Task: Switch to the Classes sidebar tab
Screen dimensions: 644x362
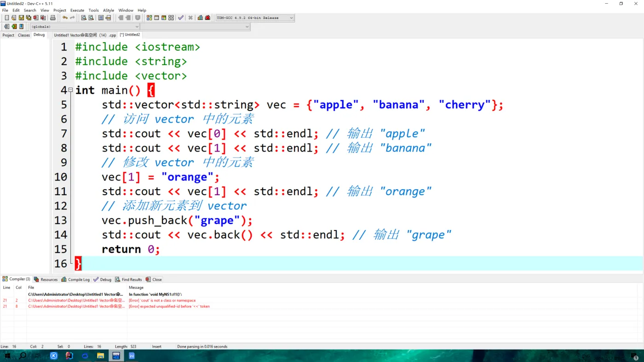Action: coord(24,35)
